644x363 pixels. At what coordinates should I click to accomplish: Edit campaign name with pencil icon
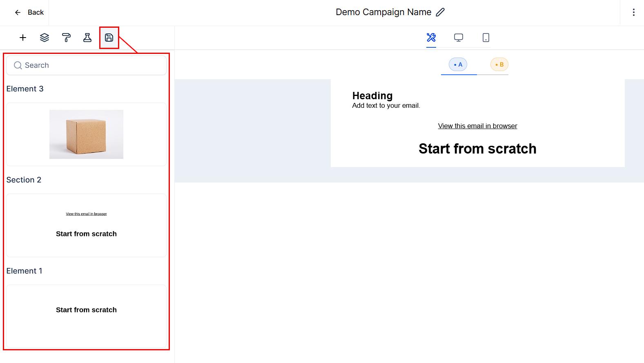point(440,12)
